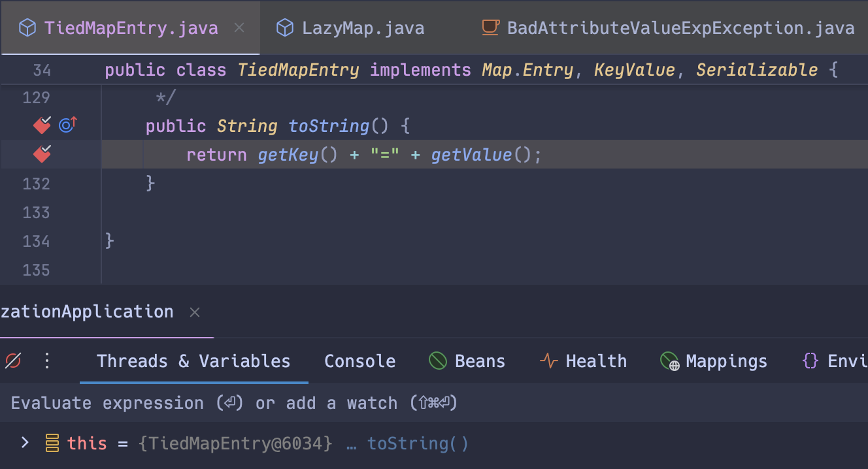The width and height of the screenshot is (868, 469).
Task: Open the debugger options three-dot menu
Action: [46, 361]
